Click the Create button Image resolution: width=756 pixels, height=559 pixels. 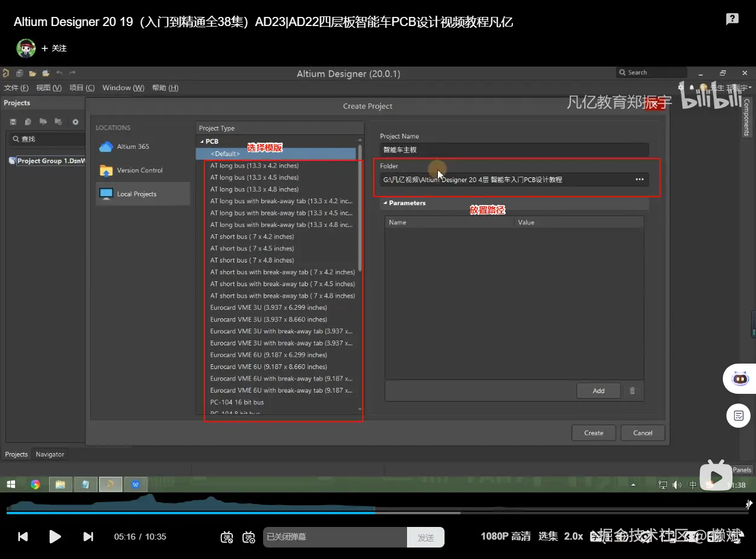(593, 433)
